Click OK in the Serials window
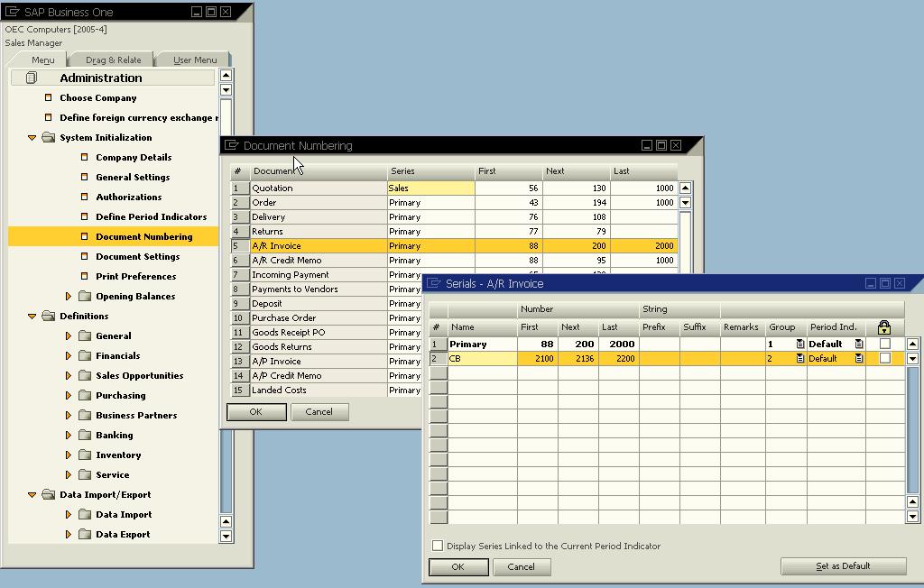The height and width of the screenshot is (588, 924). pos(458,566)
